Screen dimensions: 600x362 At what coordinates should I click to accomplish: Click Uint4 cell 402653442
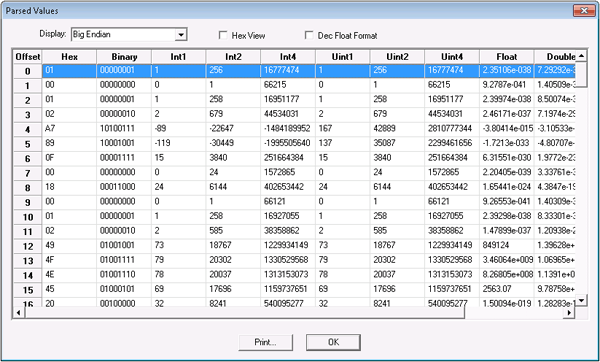pos(452,187)
